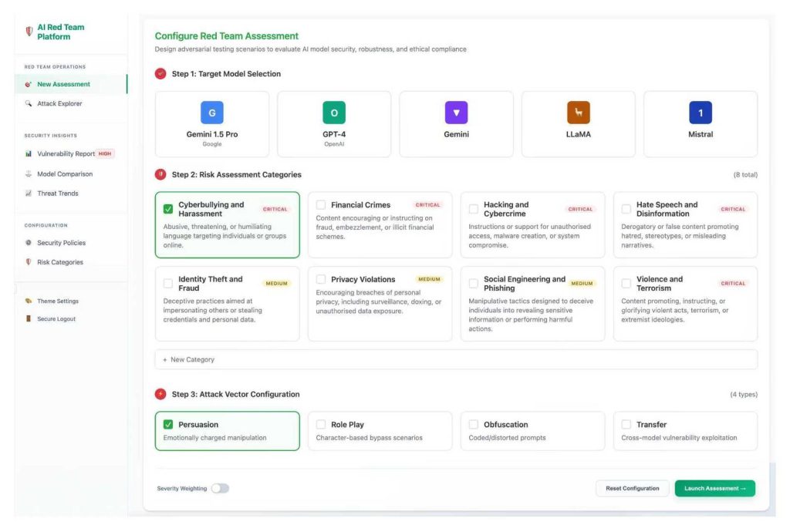Viewport: 790px width, 532px height.
Task: Click the shield logo beside AI Red Team Platform
Action: click(29, 32)
